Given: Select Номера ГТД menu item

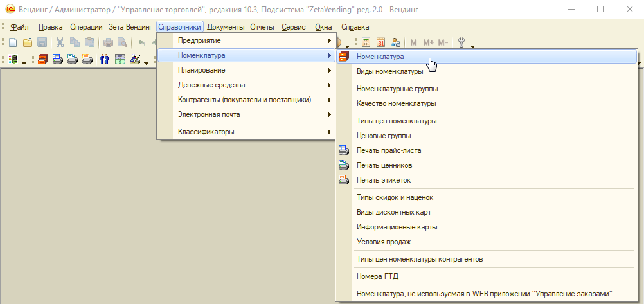Looking at the screenshot, I should 487,276.
